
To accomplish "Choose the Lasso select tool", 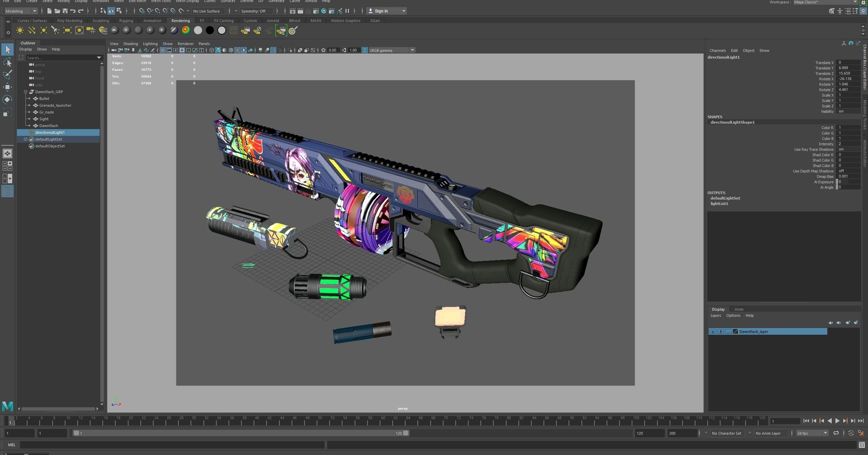I will [7, 62].
